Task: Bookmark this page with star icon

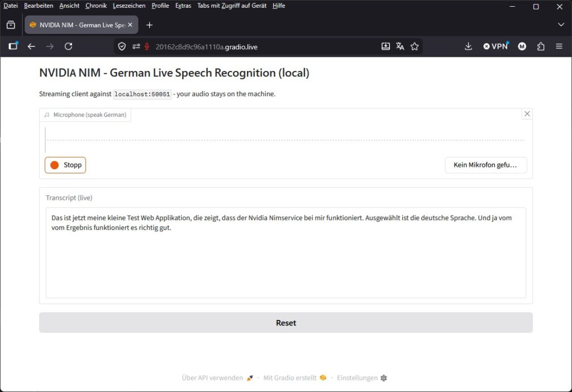Action: pos(414,46)
